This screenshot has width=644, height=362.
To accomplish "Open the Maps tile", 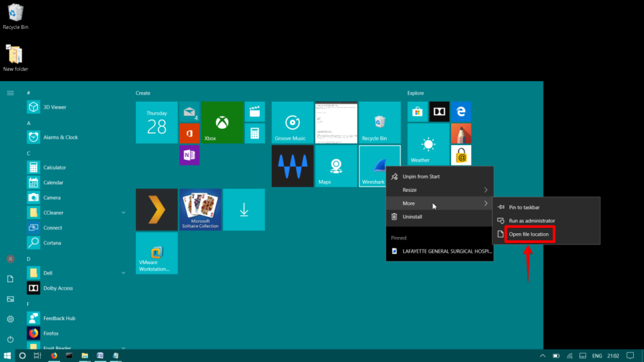I will click(x=336, y=166).
